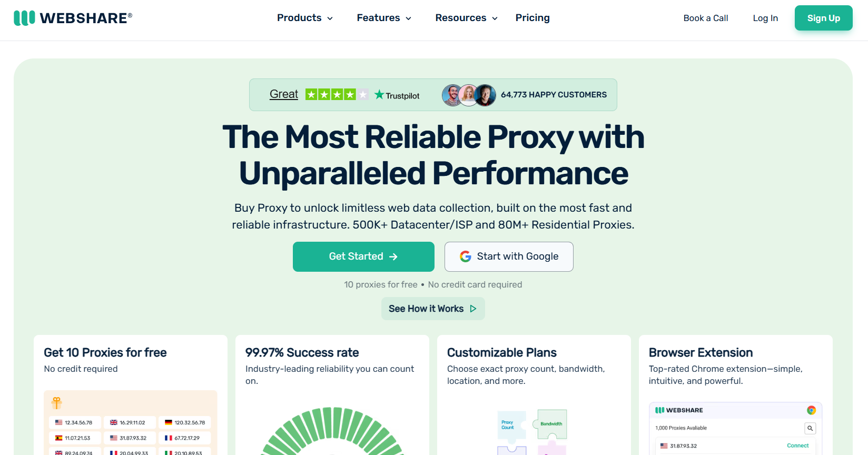Click the happy customers avatar group
Screen dimensions: 868x455
click(469, 95)
